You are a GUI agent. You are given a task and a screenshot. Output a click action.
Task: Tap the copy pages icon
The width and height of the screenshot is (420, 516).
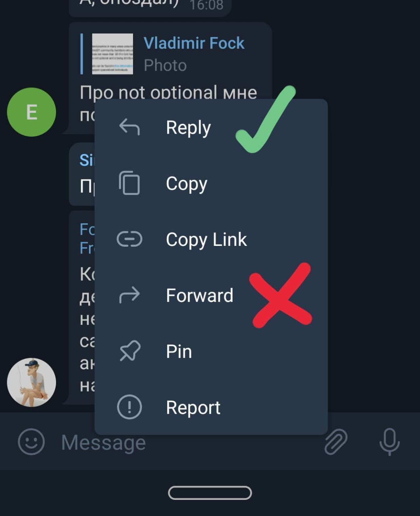pyautogui.click(x=129, y=183)
